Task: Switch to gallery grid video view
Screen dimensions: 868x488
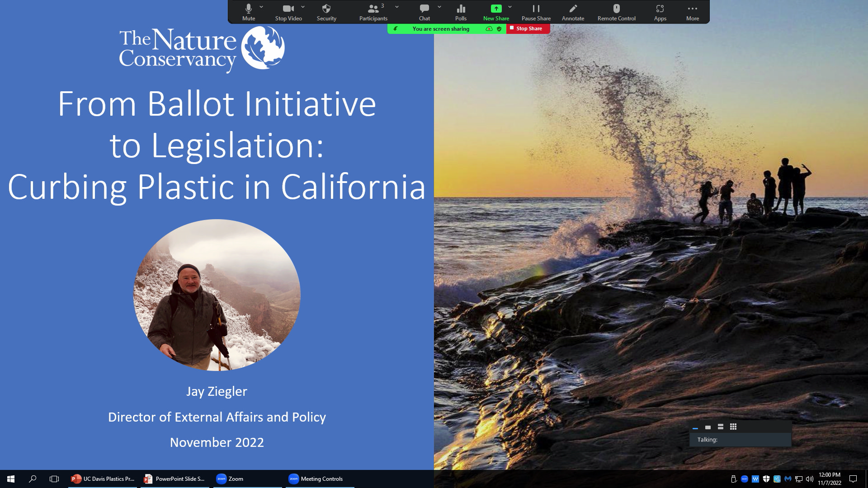Action: pos(733,427)
